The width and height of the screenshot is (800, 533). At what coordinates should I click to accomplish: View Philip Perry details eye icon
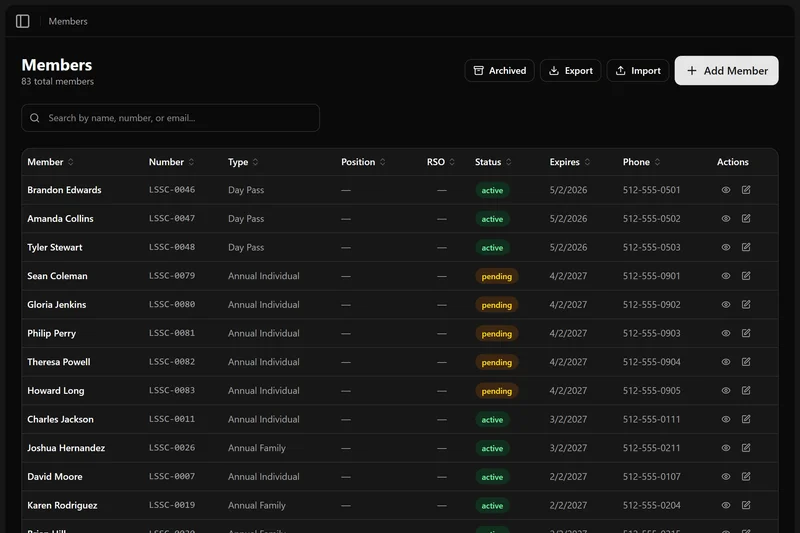point(726,333)
